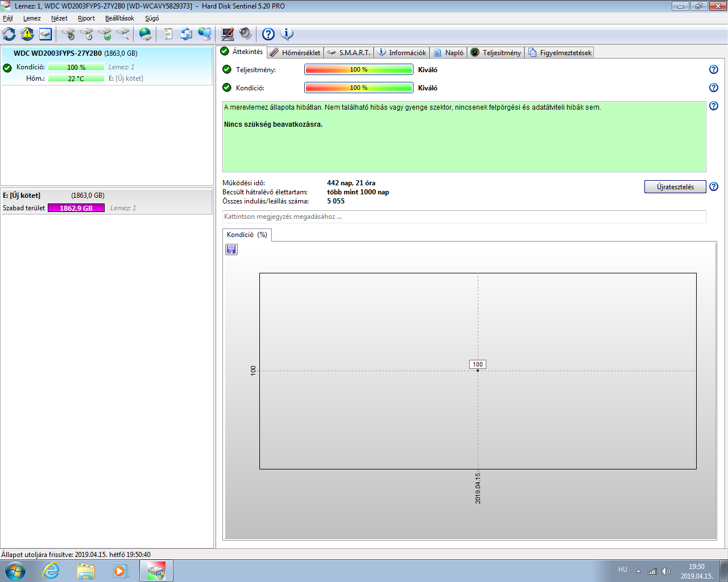Click the globe with disk toolbar icon
The height and width of the screenshot is (582, 728).
click(146, 34)
